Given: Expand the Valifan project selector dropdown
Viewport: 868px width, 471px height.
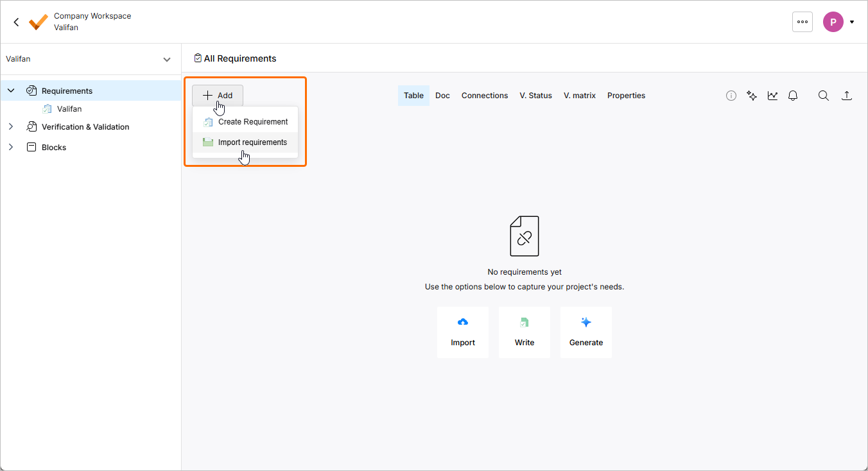Looking at the screenshot, I should (x=167, y=60).
